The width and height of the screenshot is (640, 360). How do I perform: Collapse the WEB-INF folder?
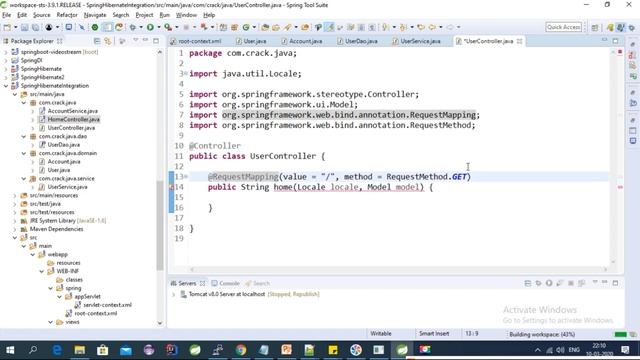tap(42, 271)
